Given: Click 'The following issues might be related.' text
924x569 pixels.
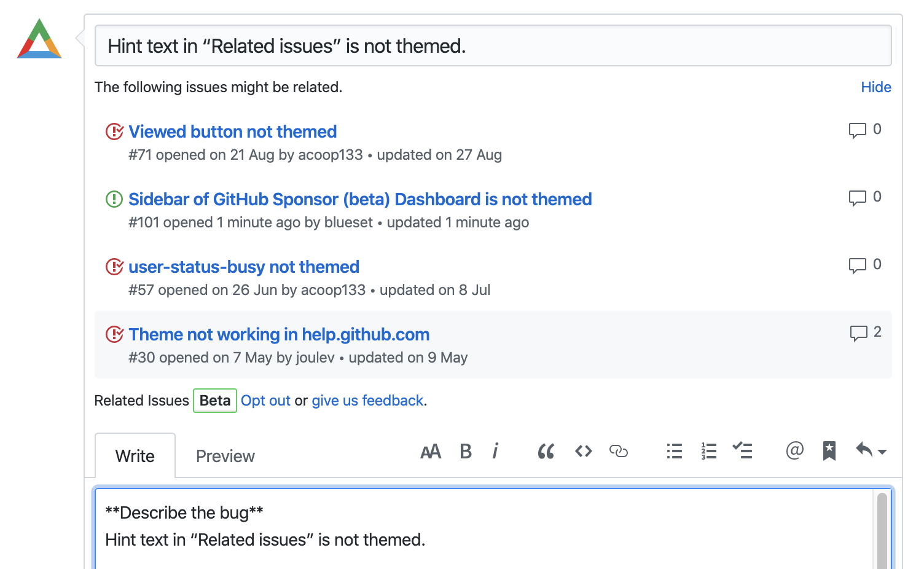Looking at the screenshot, I should click(x=218, y=87).
